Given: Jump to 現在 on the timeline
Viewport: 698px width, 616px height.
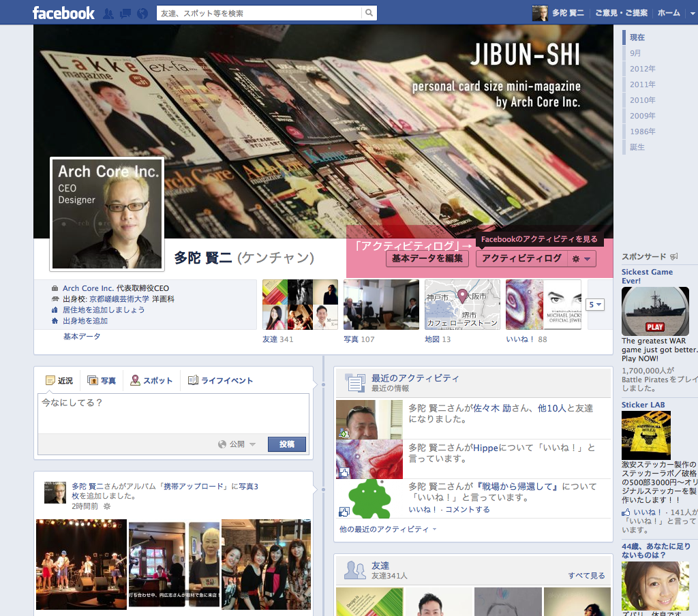Looking at the screenshot, I should [x=637, y=37].
